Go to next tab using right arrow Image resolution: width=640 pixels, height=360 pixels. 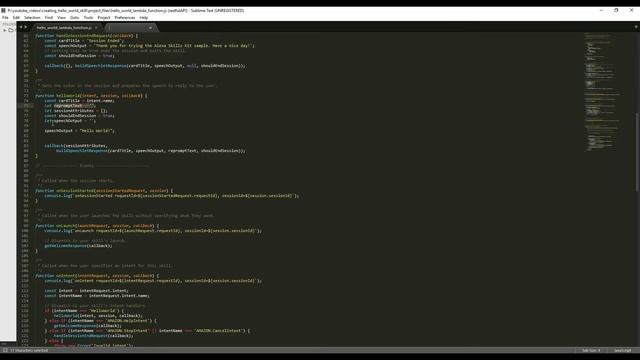click(x=26, y=27)
